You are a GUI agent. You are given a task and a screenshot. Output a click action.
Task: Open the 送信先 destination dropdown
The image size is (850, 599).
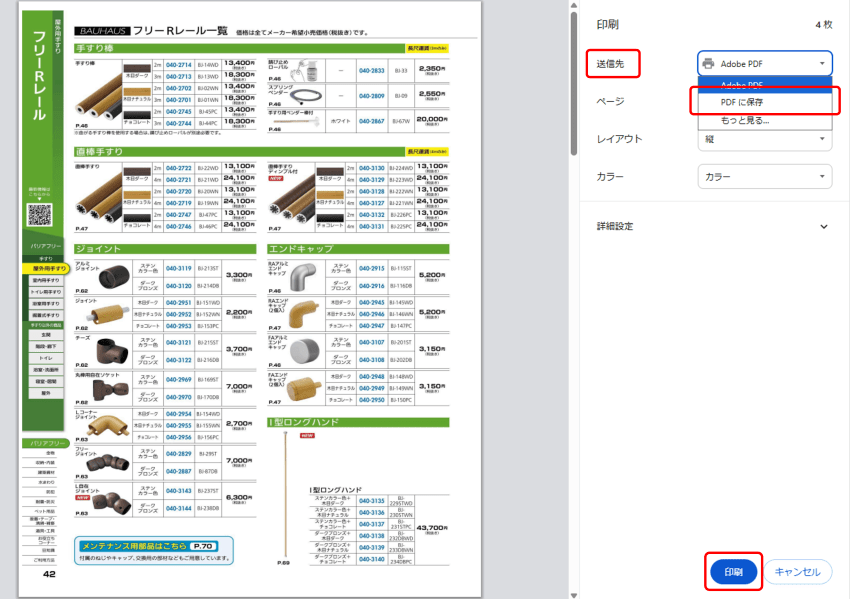[764, 63]
